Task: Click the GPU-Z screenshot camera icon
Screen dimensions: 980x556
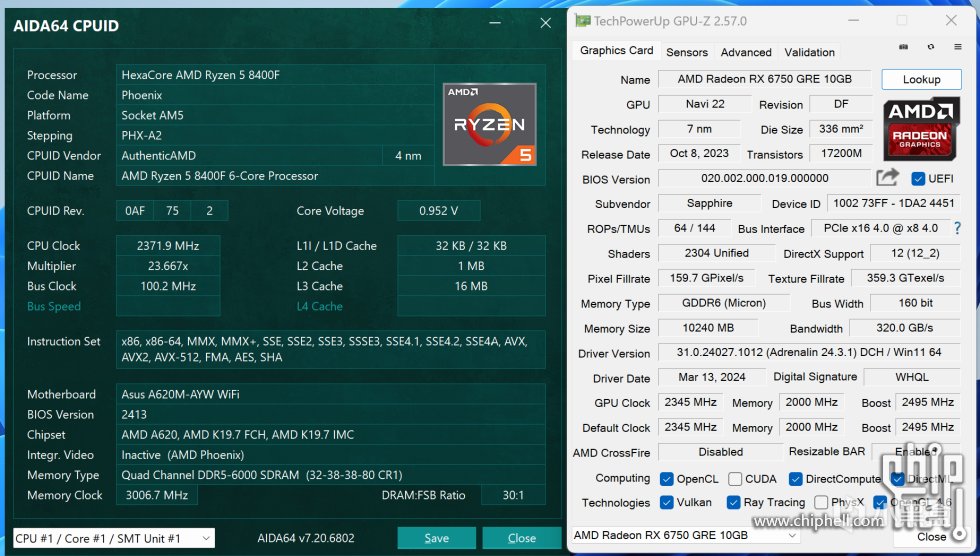Action: pos(903,47)
